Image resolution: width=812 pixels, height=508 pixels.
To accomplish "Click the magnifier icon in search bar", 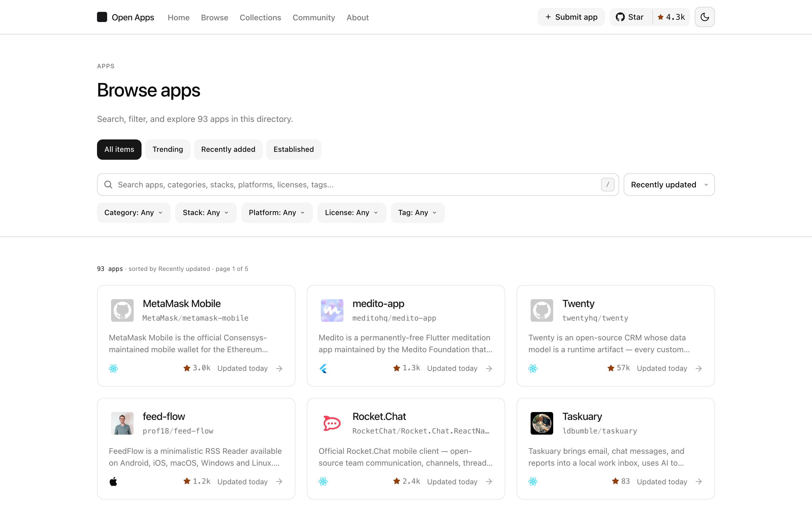I will [x=108, y=185].
